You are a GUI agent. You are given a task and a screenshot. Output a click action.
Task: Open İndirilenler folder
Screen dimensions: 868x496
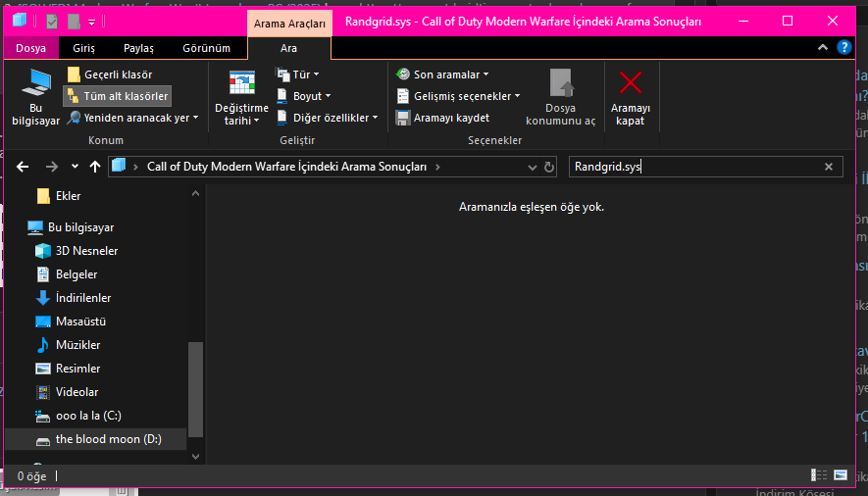74,298
